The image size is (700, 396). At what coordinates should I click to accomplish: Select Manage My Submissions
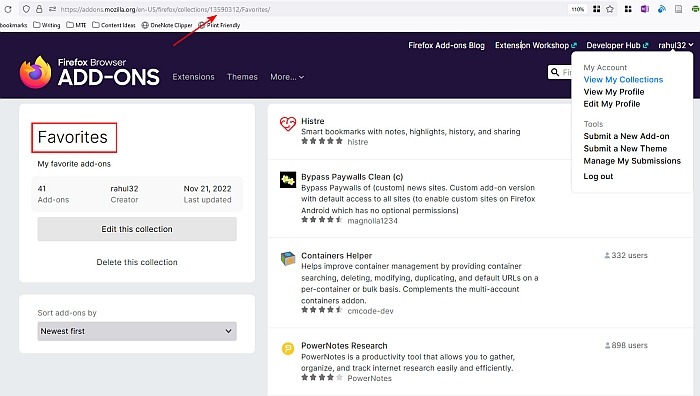(x=632, y=161)
